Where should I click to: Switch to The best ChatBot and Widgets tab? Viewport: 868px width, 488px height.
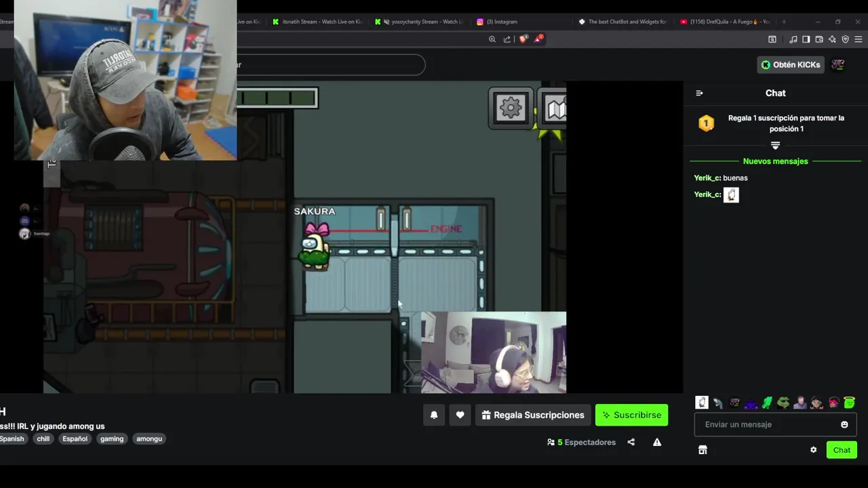pyautogui.click(x=623, y=22)
